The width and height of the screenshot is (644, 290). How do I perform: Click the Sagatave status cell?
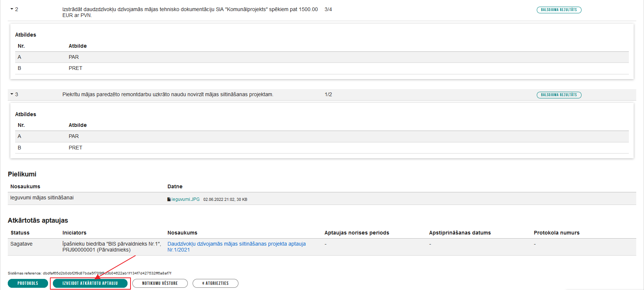coord(21,244)
